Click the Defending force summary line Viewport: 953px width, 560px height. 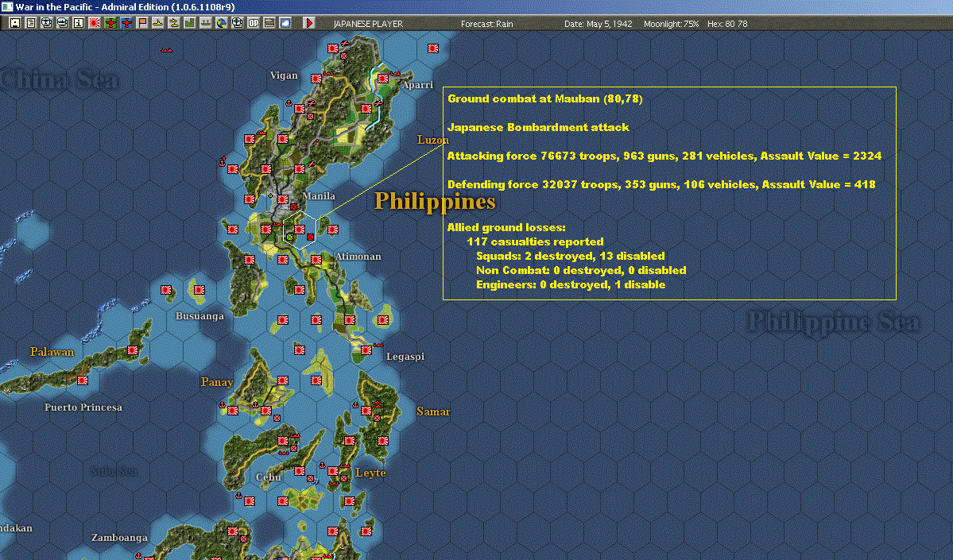point(661,184)
